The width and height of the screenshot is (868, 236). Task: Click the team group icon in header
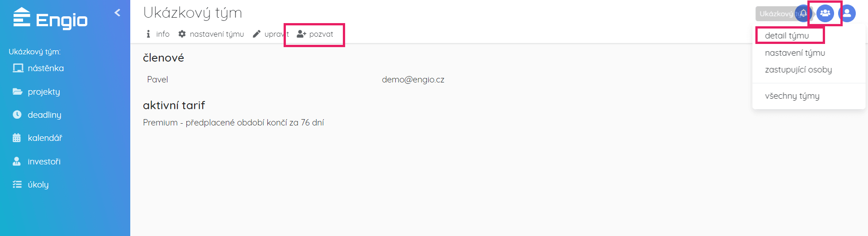pos(825,14)
